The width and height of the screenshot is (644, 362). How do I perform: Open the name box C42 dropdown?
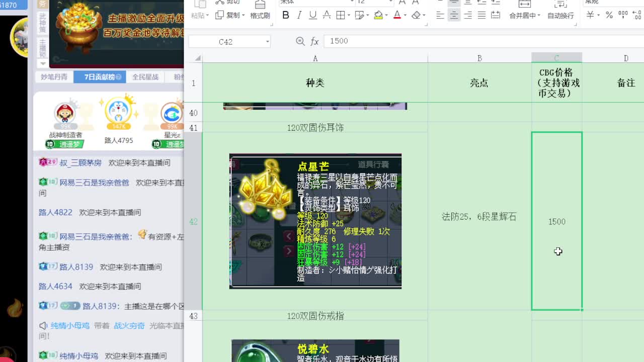coord(267,42)
